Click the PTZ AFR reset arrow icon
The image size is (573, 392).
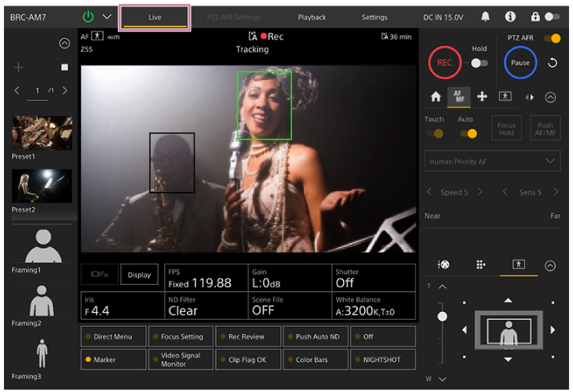(552, 63)
